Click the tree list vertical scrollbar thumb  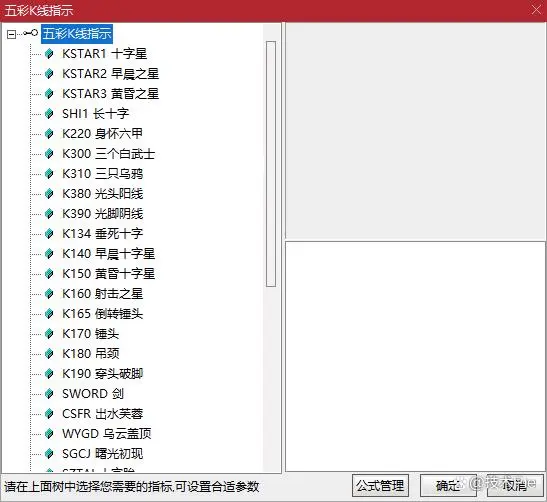[271, 164]
